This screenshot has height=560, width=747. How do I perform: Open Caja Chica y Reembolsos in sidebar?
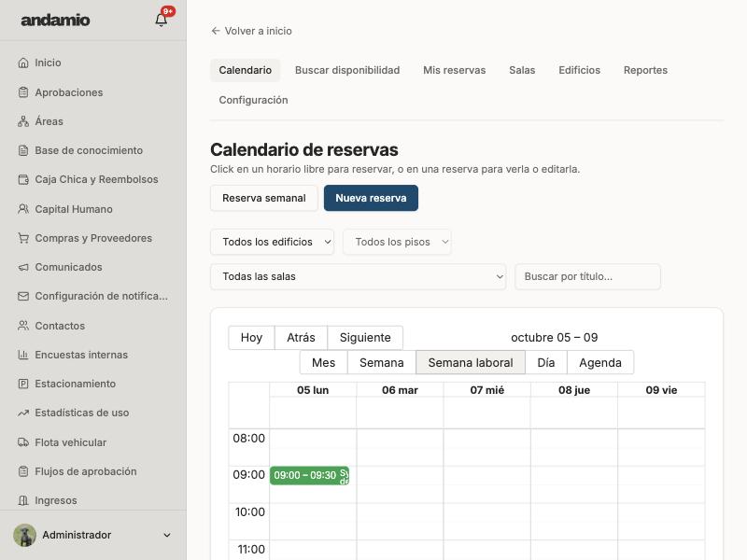(x=93, y=179)
